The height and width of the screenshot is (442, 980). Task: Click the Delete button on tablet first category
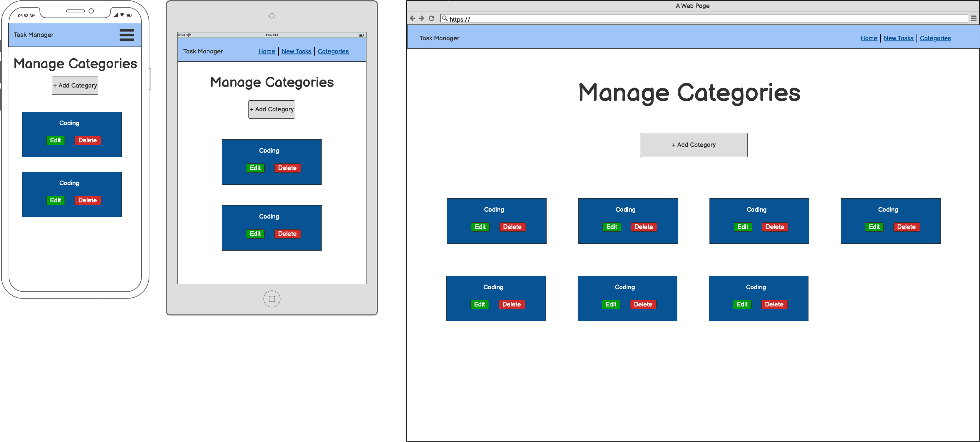287,168
